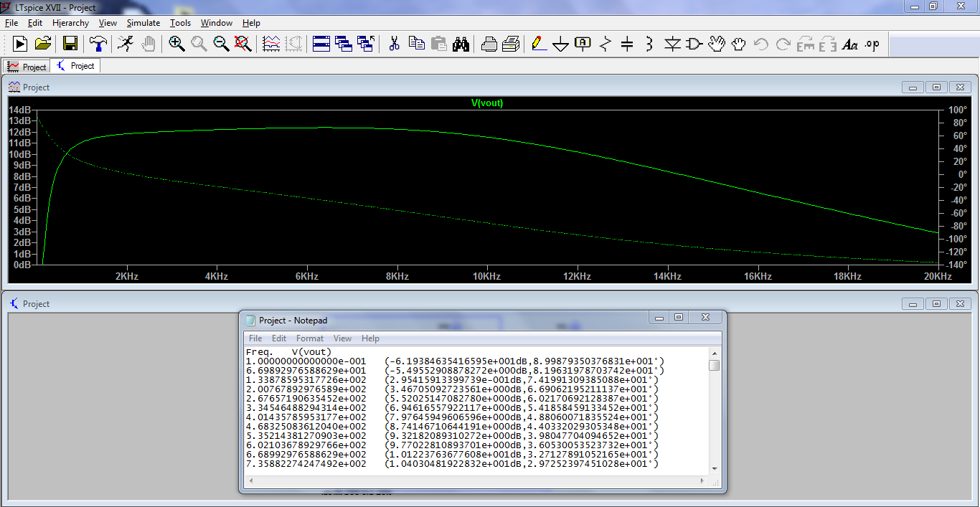Open the Control Panel hammer icon
The image size is (980, 507).
98,44
